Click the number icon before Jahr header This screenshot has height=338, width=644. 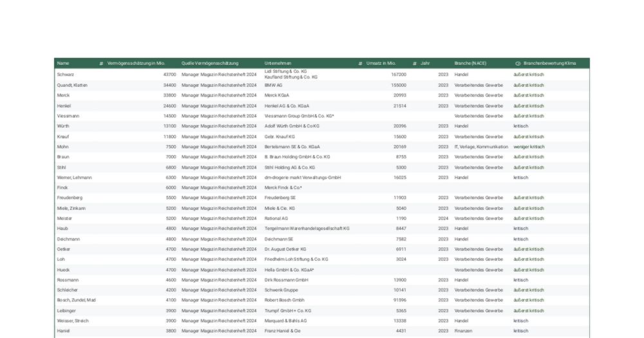tap(414, 64)
